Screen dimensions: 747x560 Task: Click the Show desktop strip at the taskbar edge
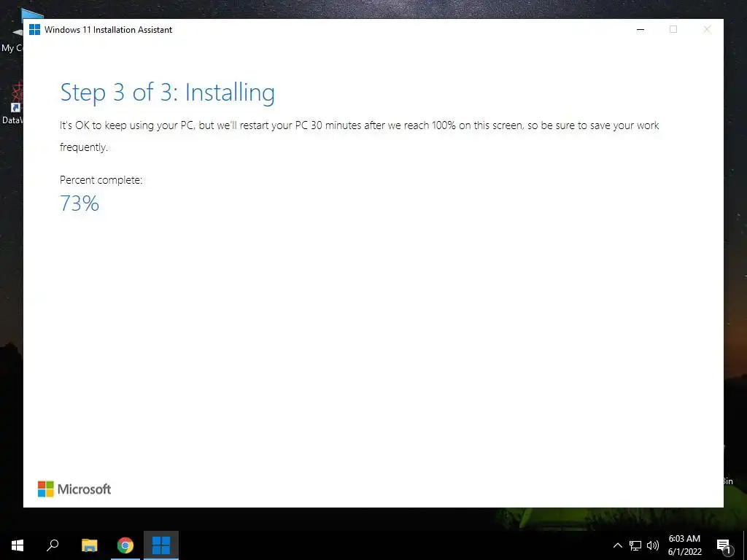click(745, 545)
